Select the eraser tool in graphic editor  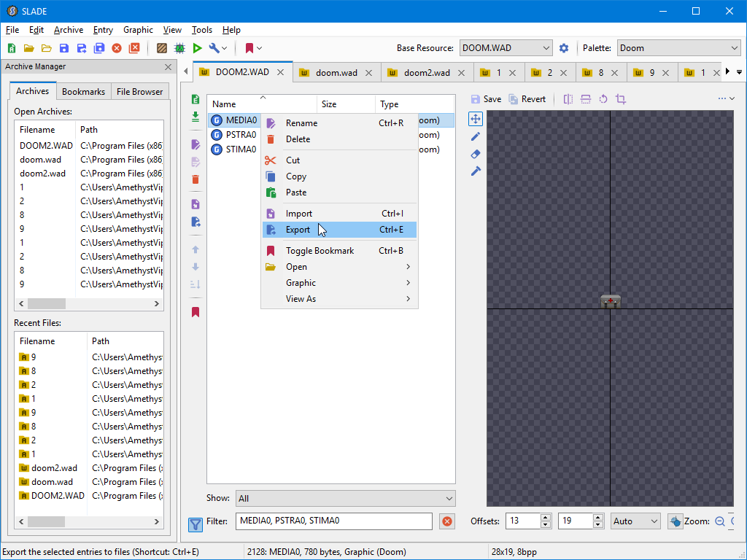point(476,154)
